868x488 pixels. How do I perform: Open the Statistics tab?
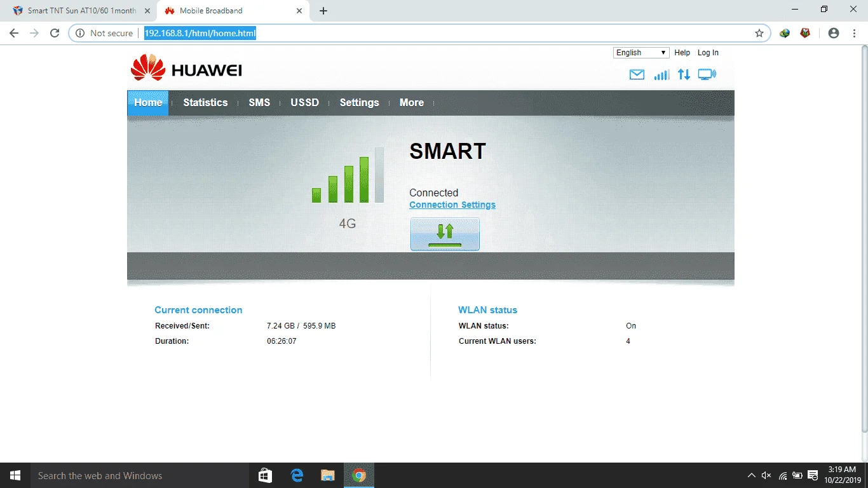pos(205,102)
